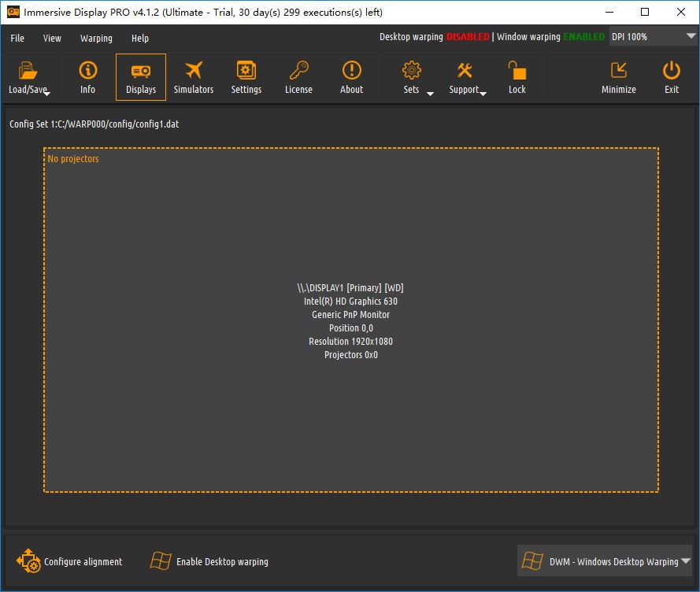Click the Sets gear icon
The height and width of the screenshot is (592, 700).
click(x=412, y=71)
